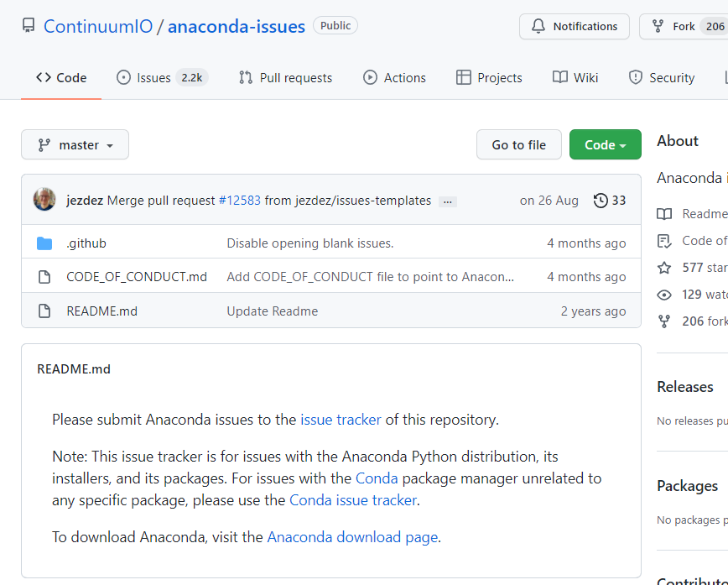Open the Actions tab

click(394, 77)
